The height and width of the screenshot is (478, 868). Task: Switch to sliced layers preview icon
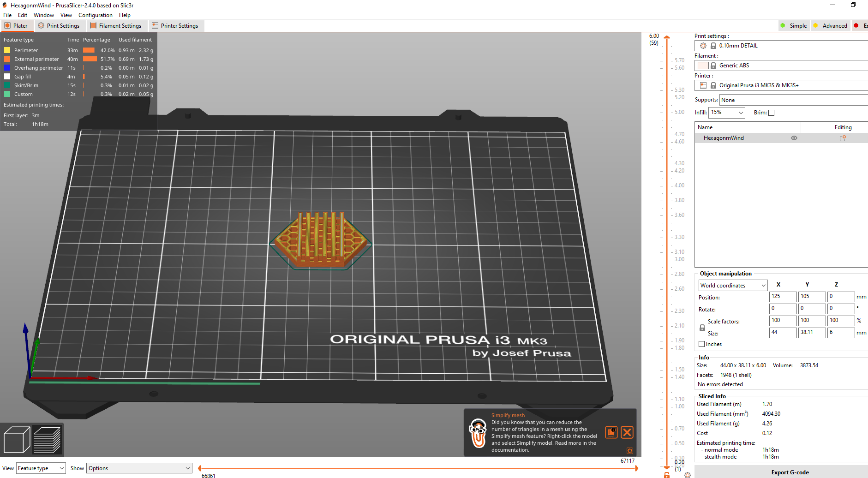[x=47, y=439]
